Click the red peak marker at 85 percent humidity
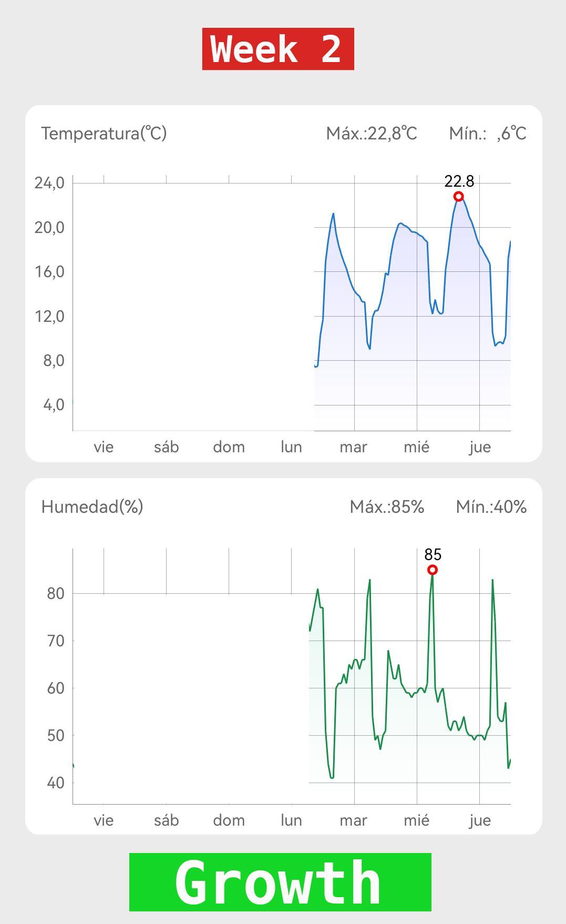 point(432,570)
